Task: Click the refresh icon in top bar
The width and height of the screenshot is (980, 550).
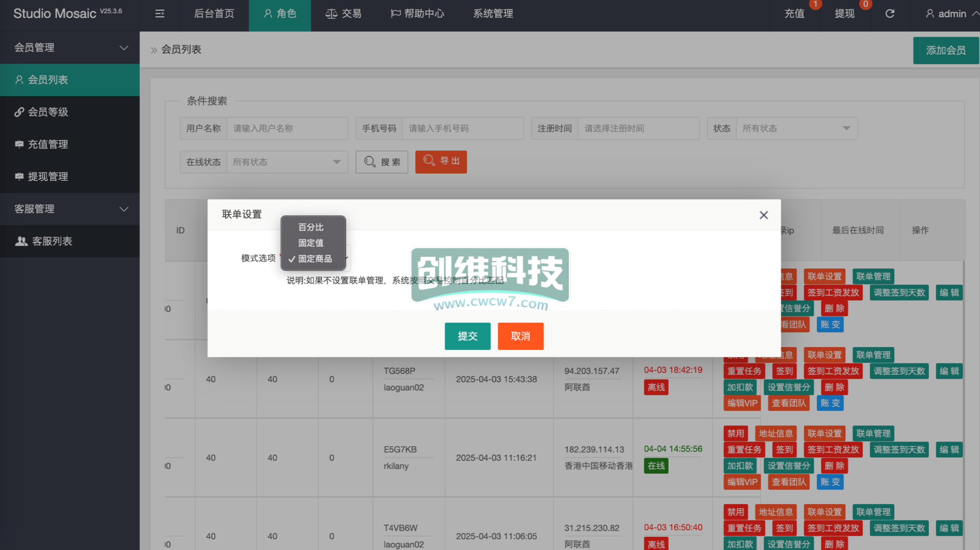Action: click(x=890, y=14)
